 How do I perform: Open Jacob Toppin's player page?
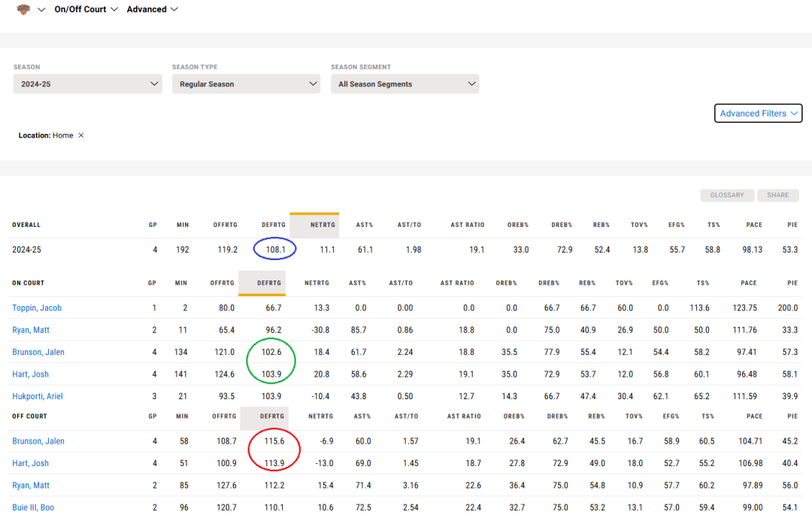coord(37,308)
